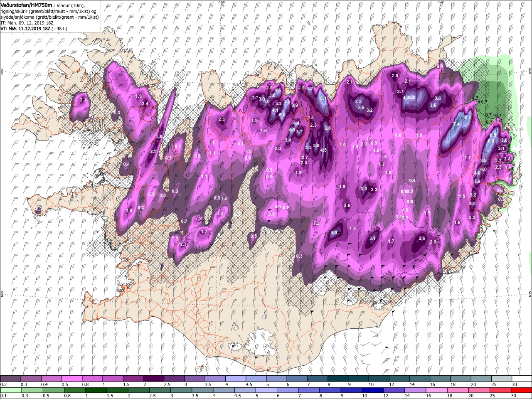The image size is (532, 399).
Task: Click the bottom legend swatch between 14 and 16
Action: click(415, 390)
